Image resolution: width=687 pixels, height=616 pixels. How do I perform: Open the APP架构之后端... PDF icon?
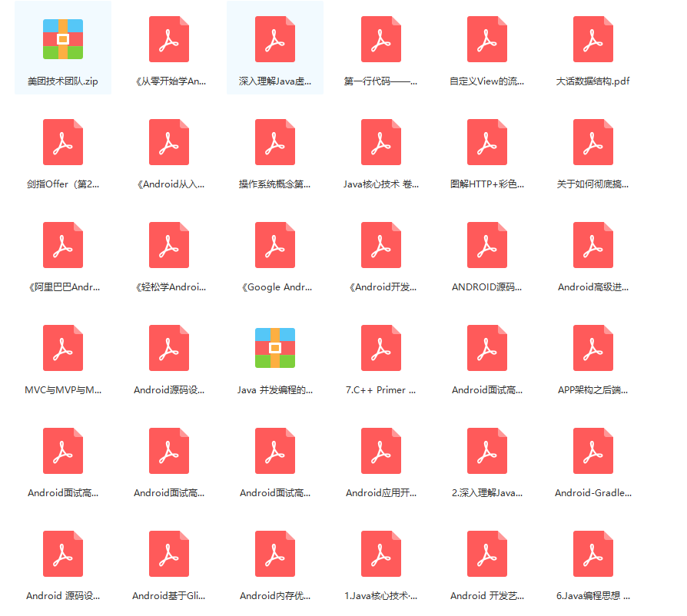tap(592, 348)
